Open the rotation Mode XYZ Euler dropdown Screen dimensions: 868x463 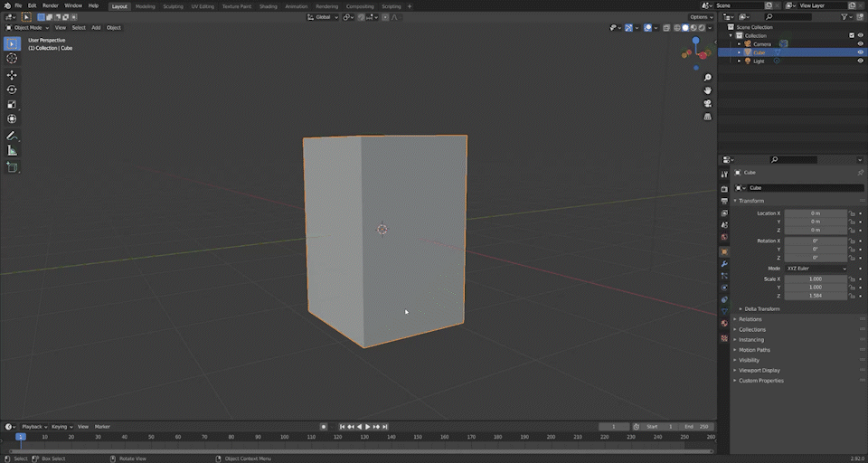pos(816,269)
